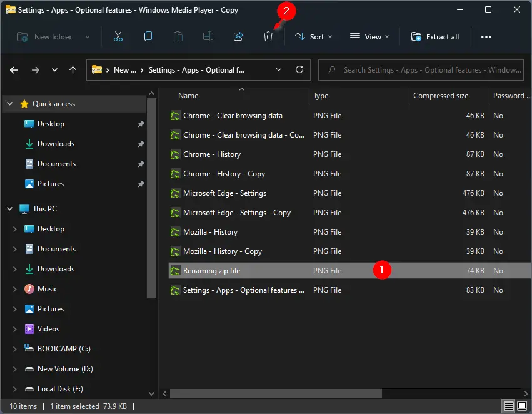This screenshot has height=414, width=532.
Task: Click the Paste clipboard icon
Action: [178, 37]
